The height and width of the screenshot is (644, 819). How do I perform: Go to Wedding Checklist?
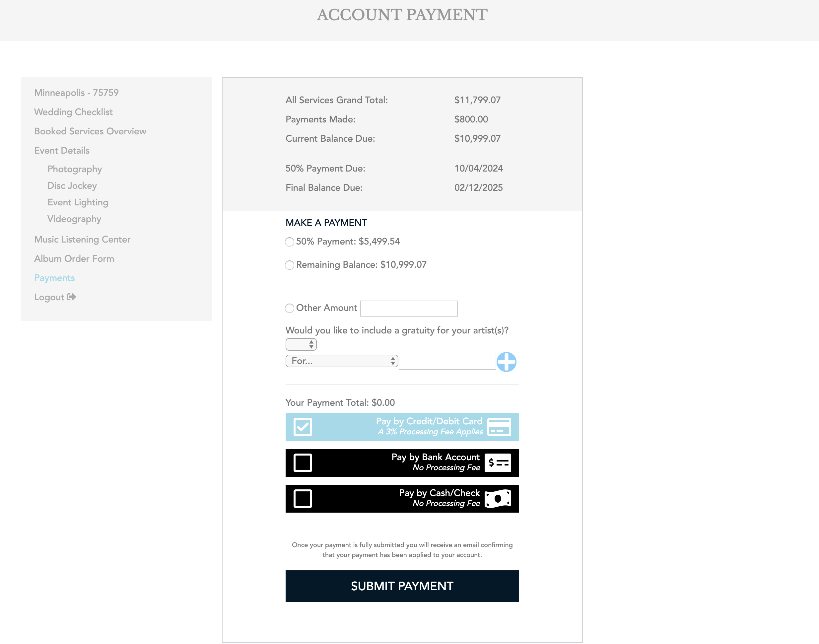coord(74,112)
